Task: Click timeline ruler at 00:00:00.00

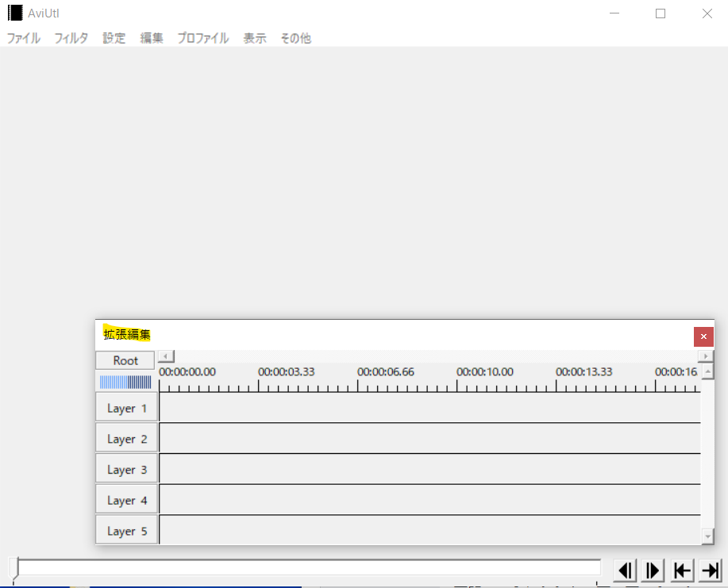Action: (x=187, y=371)
